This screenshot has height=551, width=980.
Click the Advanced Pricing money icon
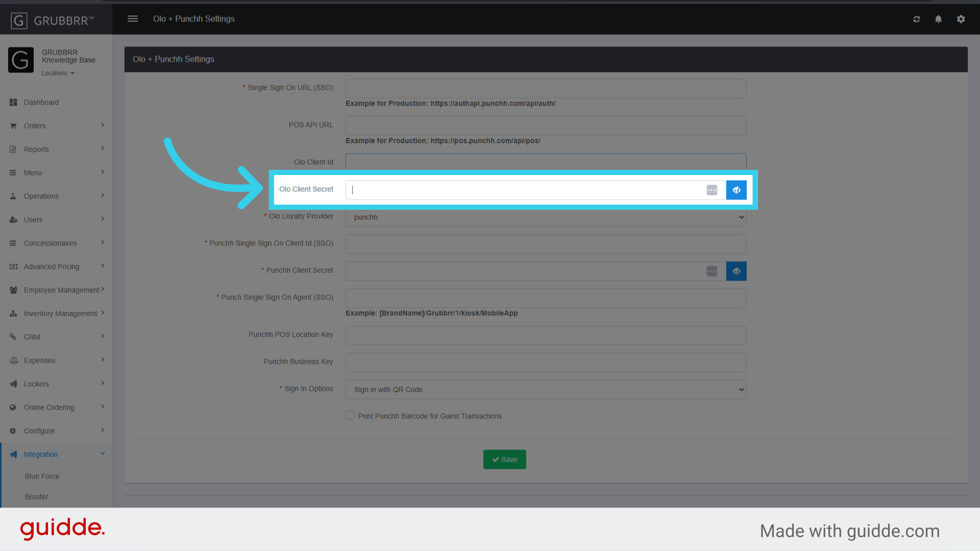point(13,267)
